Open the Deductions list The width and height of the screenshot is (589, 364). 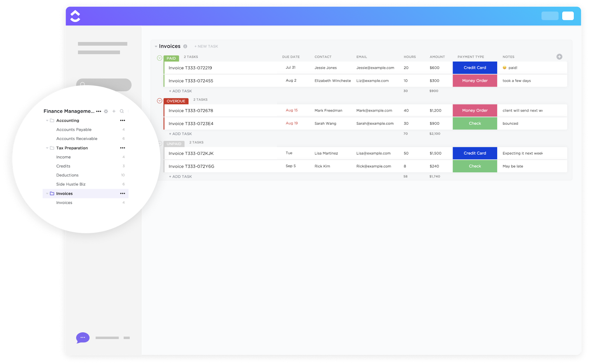coord(67,175)
